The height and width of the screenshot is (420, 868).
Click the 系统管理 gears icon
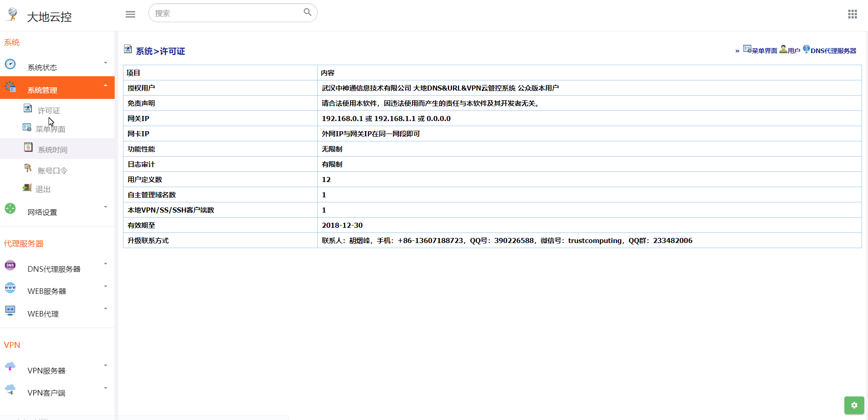coord(10,87)
